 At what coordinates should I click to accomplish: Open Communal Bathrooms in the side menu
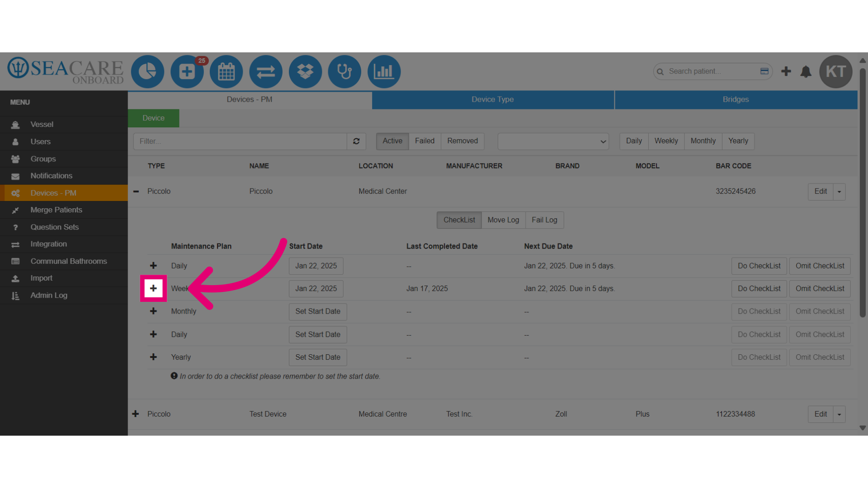tap(64, 261)
